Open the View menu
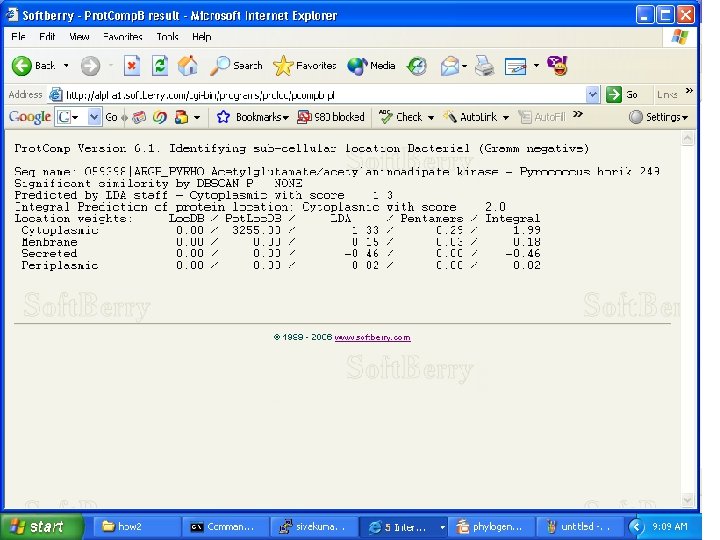This screenshot has height=540, width=720. (x=79, y=37)
